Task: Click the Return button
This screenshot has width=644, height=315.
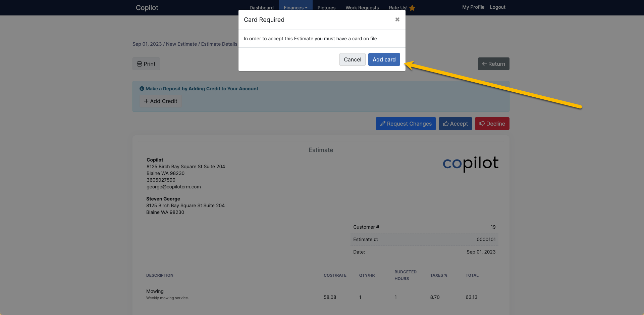Action: [x=493, y=64]
